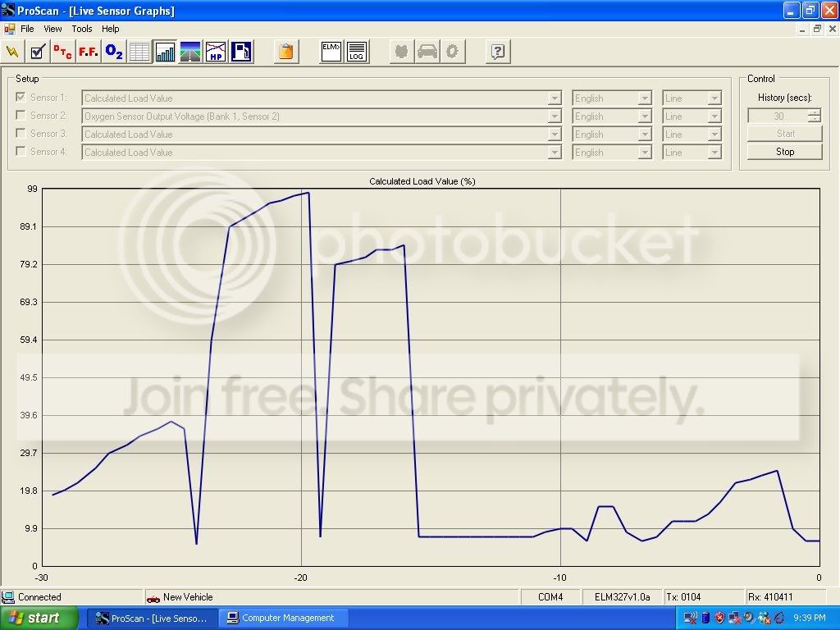Open the Sensor 3 Line style dropdown

[x=714, y=135]
